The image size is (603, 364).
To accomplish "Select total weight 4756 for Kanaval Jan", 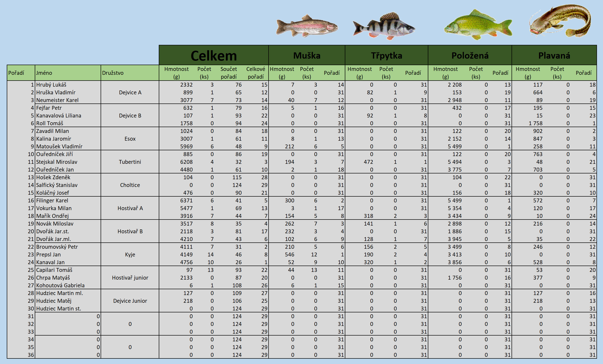I will tap(186, 262).
